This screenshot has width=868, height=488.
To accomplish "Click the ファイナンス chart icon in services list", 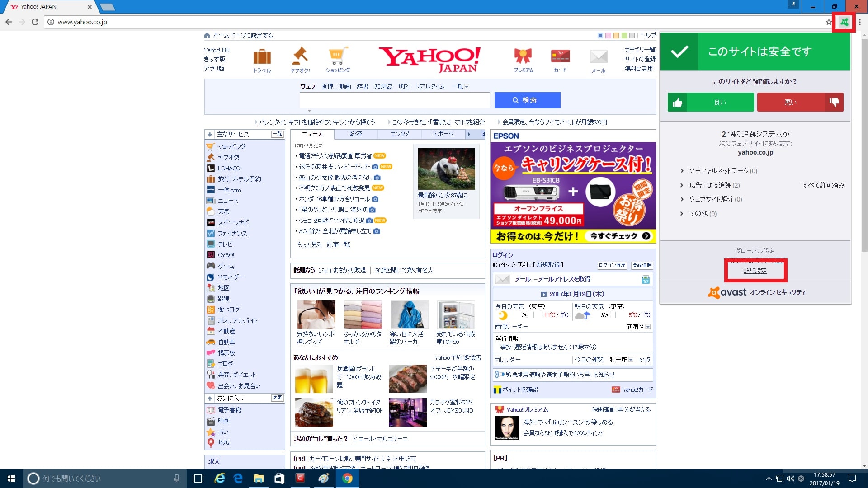I will coord(211,233).
